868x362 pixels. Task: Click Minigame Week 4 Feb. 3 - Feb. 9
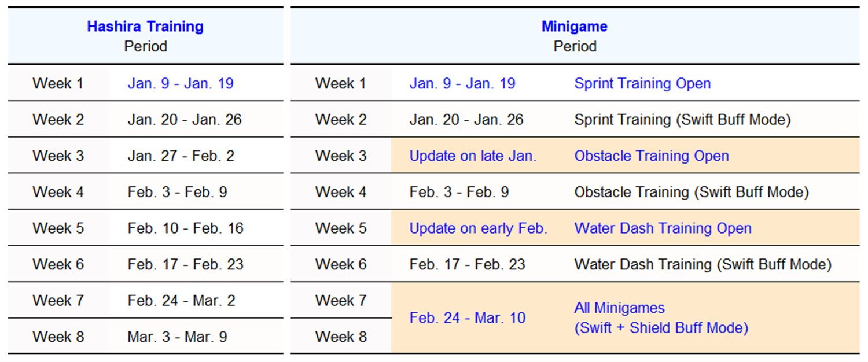(459, 192)
